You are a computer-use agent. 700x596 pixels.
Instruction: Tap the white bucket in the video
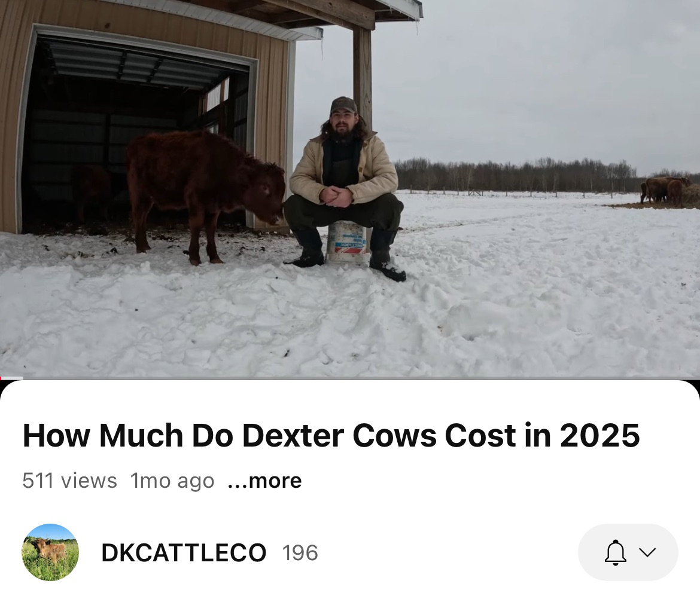tap(348, 243)
